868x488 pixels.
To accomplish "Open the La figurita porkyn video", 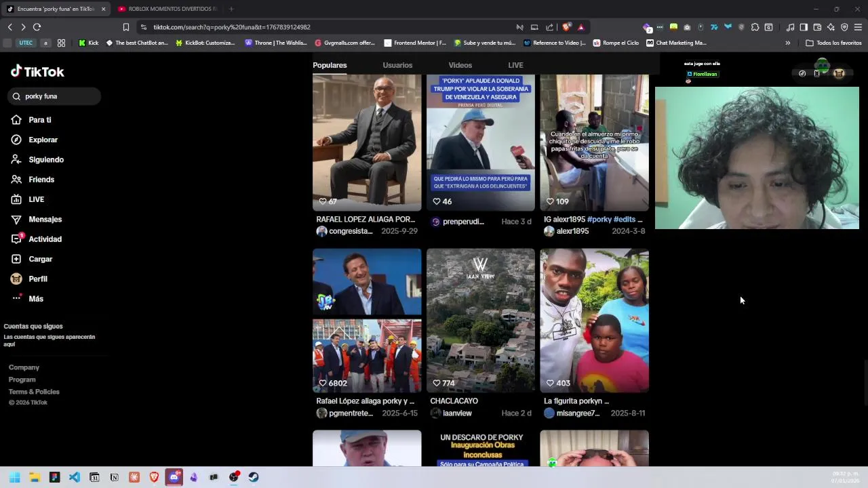I will pyautogui.click(x=594, y=320).
